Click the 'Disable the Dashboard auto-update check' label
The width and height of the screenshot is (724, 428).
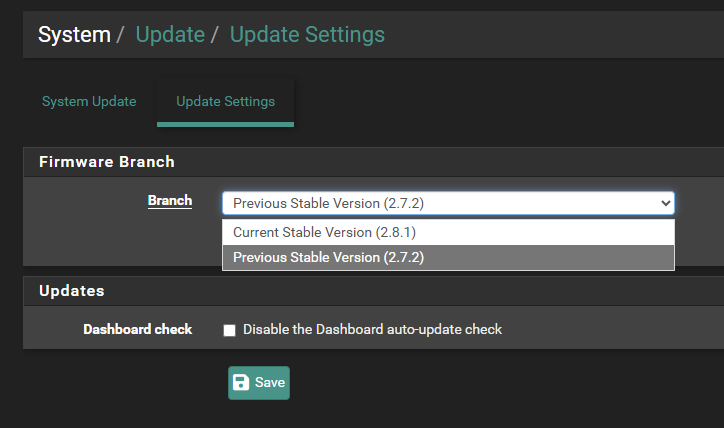tap(372, 329)
